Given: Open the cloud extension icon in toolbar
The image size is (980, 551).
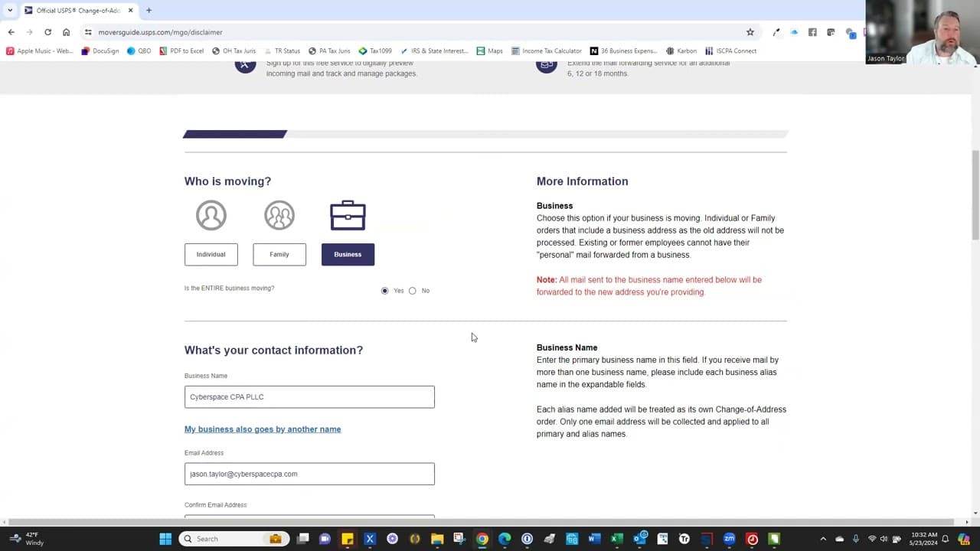Looking at the screenshot, I should point(794,32).
